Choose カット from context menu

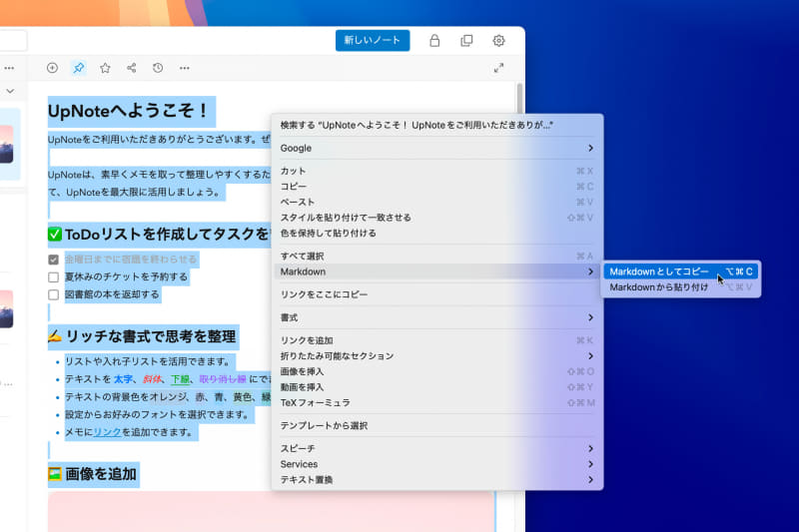coord(437,171)
